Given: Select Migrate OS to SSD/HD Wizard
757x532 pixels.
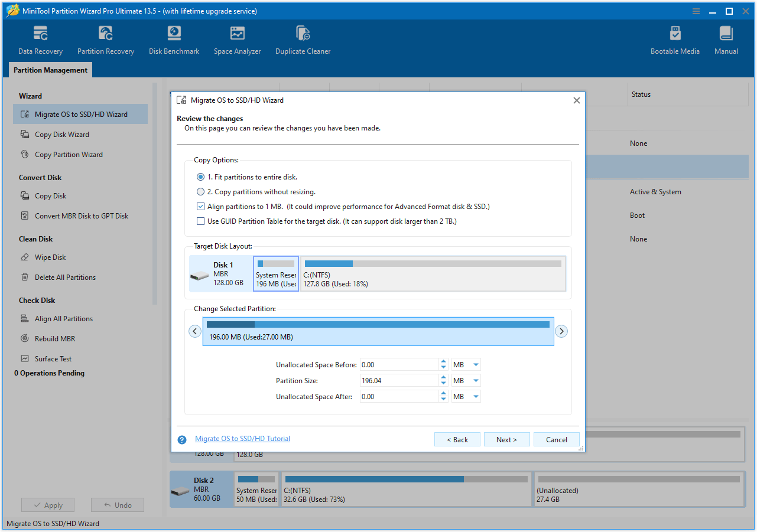Looking at the screenshot, I should (x=80, y=114).
